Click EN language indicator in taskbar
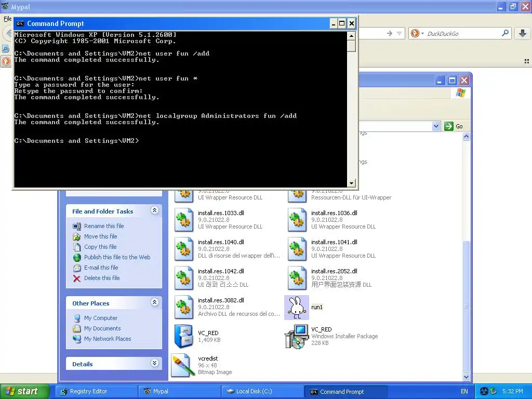 (464, 391)
